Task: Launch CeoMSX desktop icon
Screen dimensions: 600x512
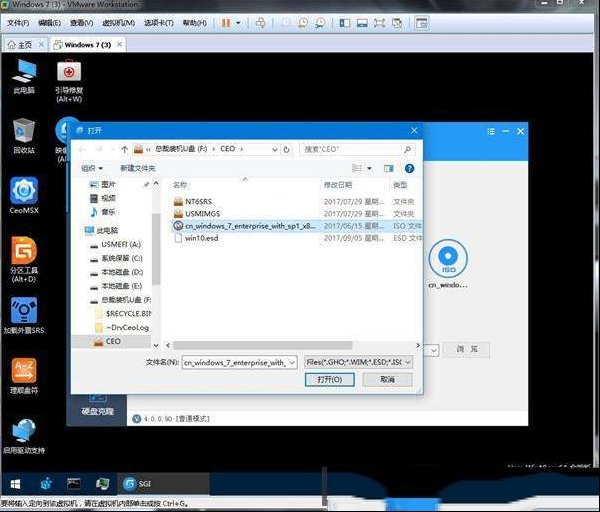Action: click(x=24, y=195)
